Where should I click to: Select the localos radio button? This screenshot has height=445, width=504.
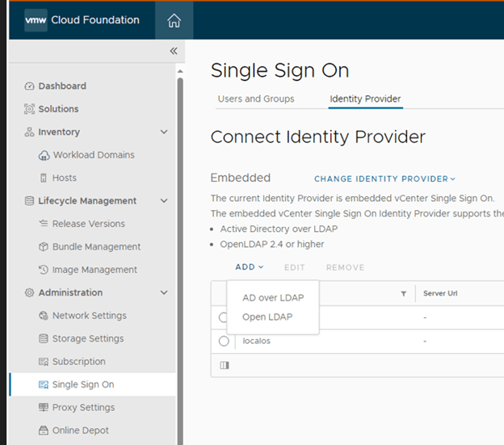coord(224,342)
